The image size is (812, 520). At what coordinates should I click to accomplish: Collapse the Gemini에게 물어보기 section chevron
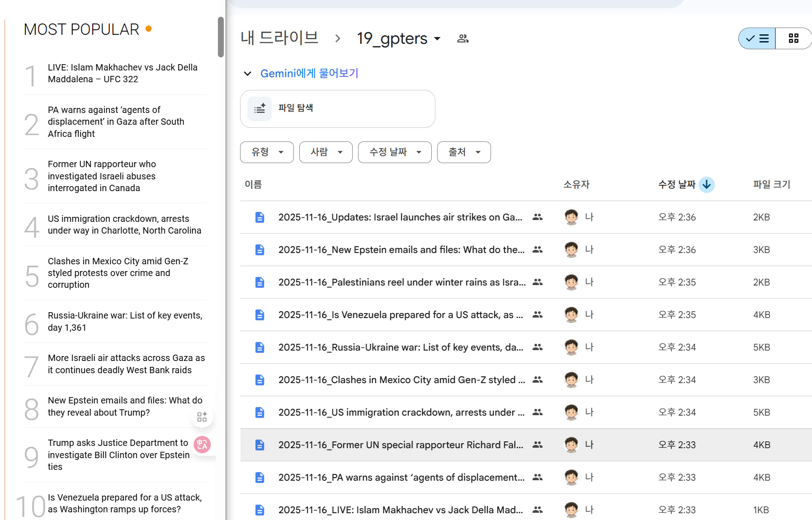coord(247,73)
